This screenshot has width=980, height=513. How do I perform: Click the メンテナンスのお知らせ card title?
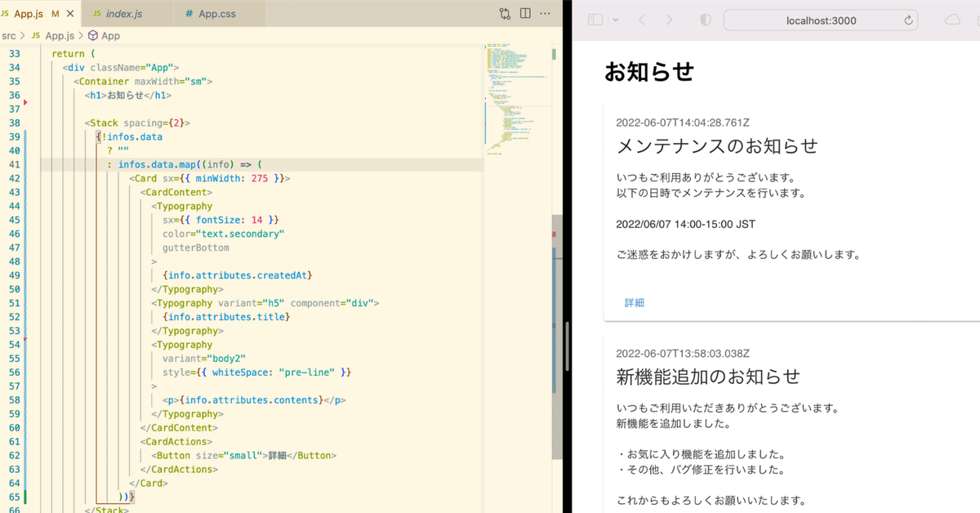tap(717, 146)
